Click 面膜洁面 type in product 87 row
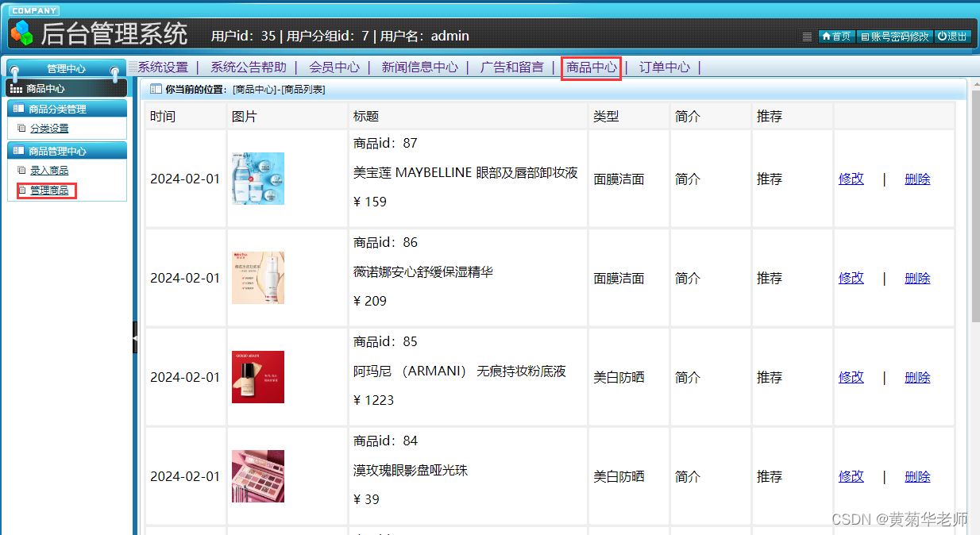The height and width of the screenshot is (535, 980). click(x=619, y=179)
